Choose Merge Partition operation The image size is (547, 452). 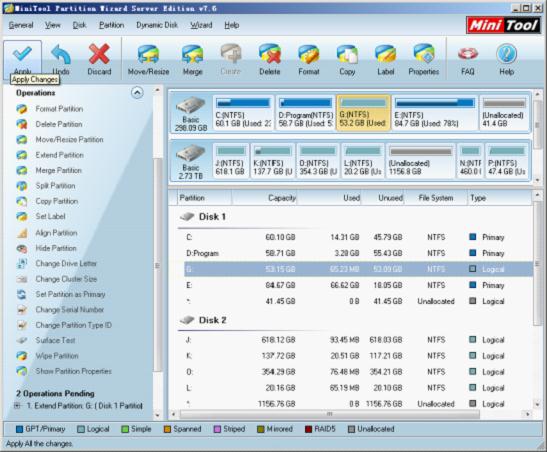coord(58,170)
